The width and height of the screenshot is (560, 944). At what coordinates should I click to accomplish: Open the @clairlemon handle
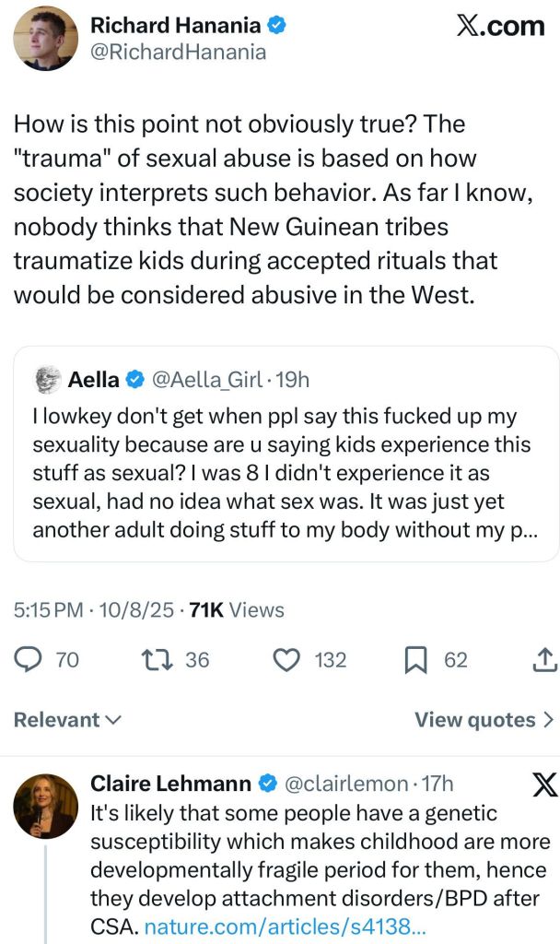tap(346, 784)
